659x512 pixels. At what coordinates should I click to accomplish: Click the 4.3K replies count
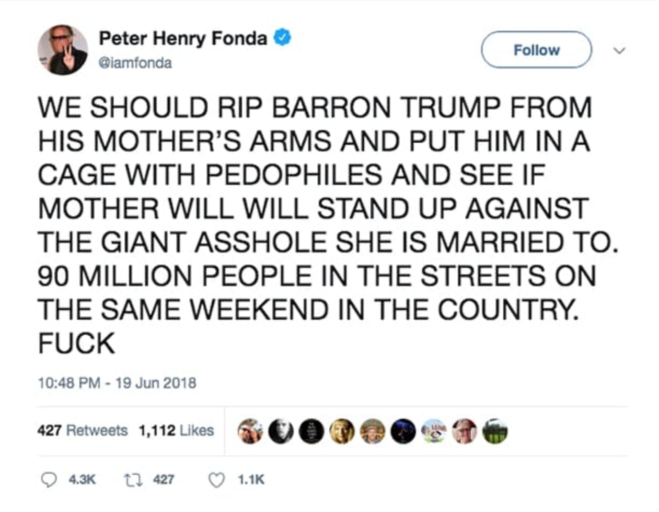[82, 480]
